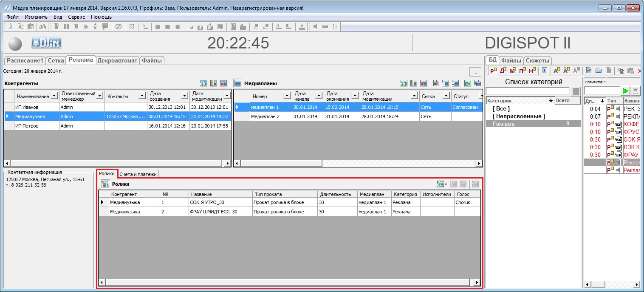The image size is (644, 292).
Task: Click the binoculars Find icon
Action: point(42,26)
